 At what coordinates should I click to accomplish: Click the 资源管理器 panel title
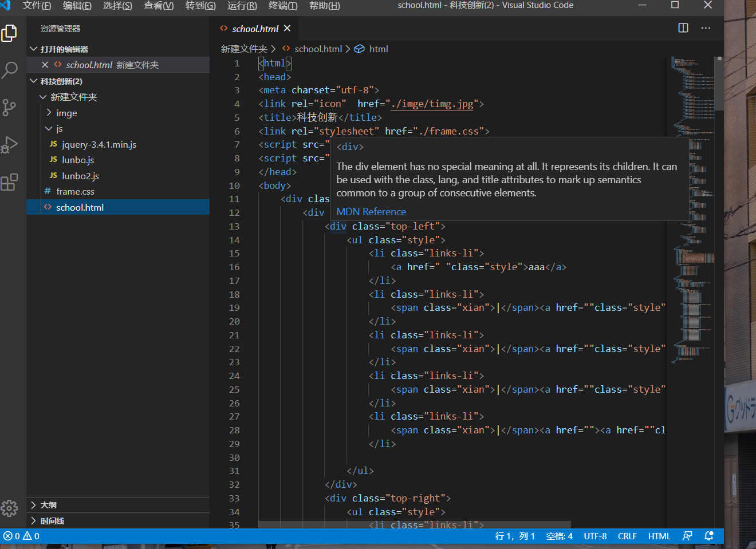(x=60, y=29)
